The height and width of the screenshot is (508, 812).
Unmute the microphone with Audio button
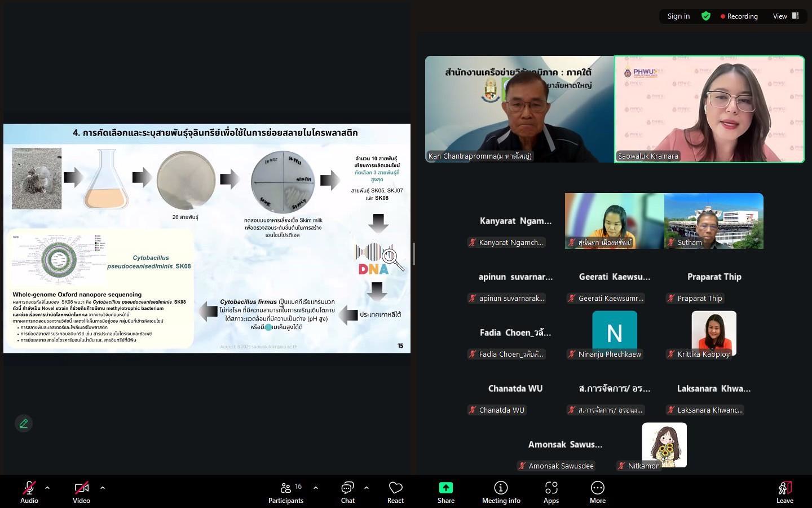[29, 492]
